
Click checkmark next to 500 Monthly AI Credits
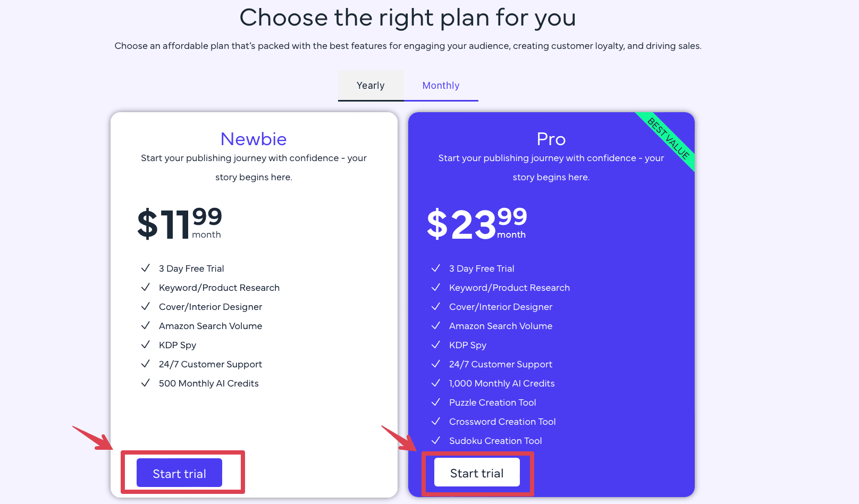coord(145,383)
